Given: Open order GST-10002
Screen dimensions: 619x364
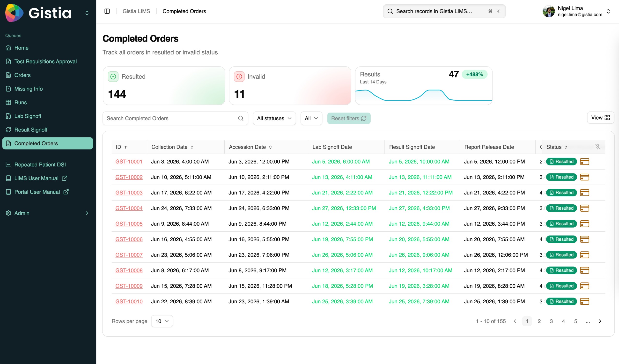Looking at the screenshot, I should click(x=129, y=177).
